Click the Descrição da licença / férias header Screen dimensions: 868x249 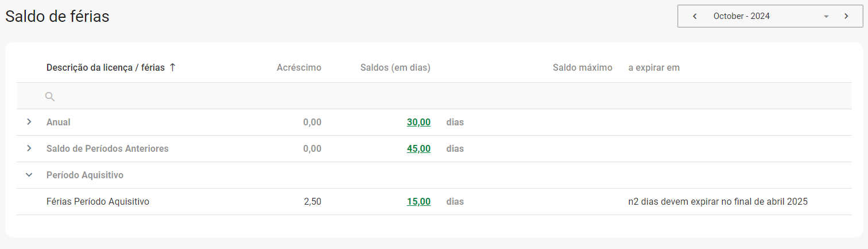(x=105, y=67)
